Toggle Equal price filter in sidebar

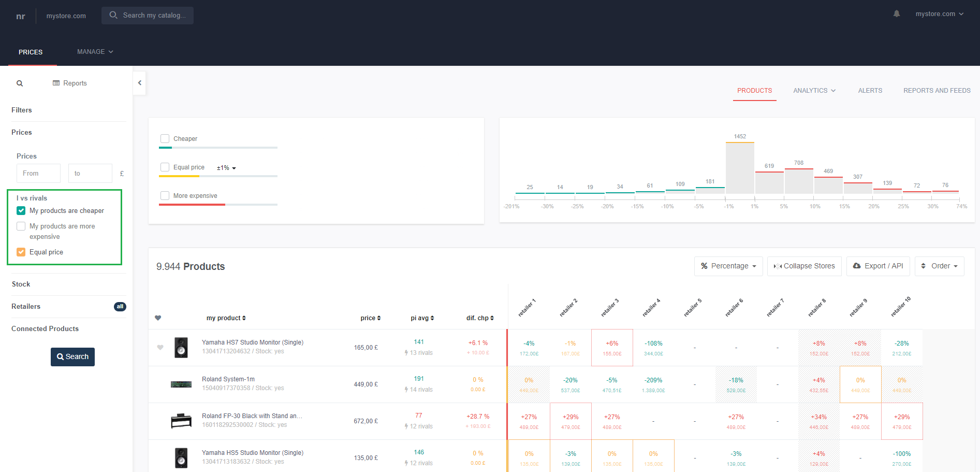click(21, 252)
